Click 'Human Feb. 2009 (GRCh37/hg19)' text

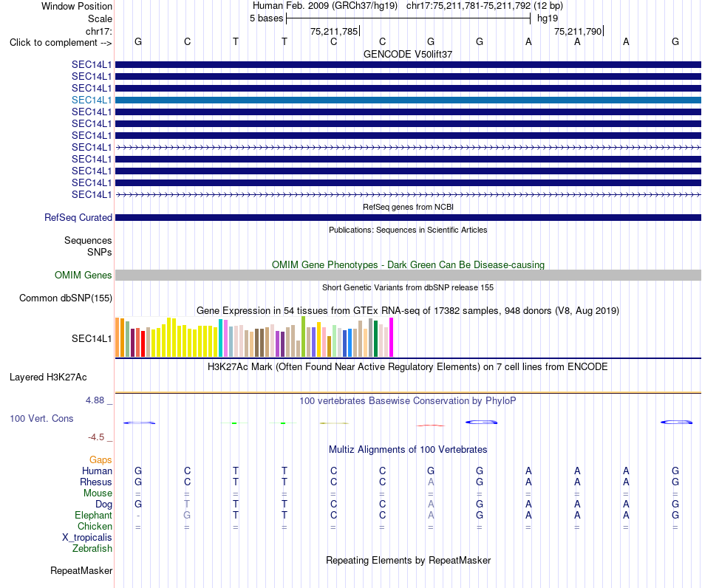point(325,6)
